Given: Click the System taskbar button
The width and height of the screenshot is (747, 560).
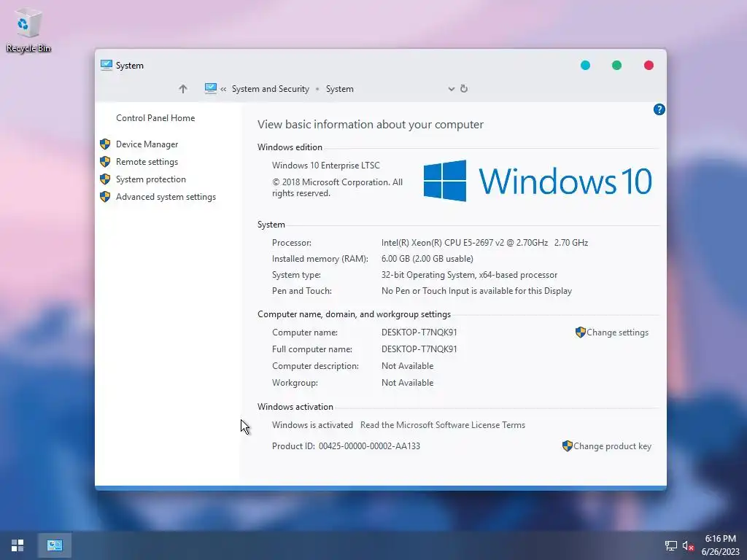Looking at the screenshot, I should (55, 545).
